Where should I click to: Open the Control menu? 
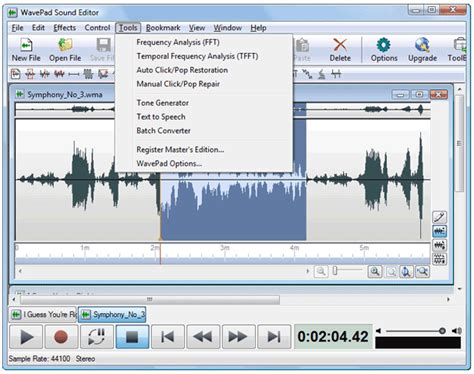(97, 28)
